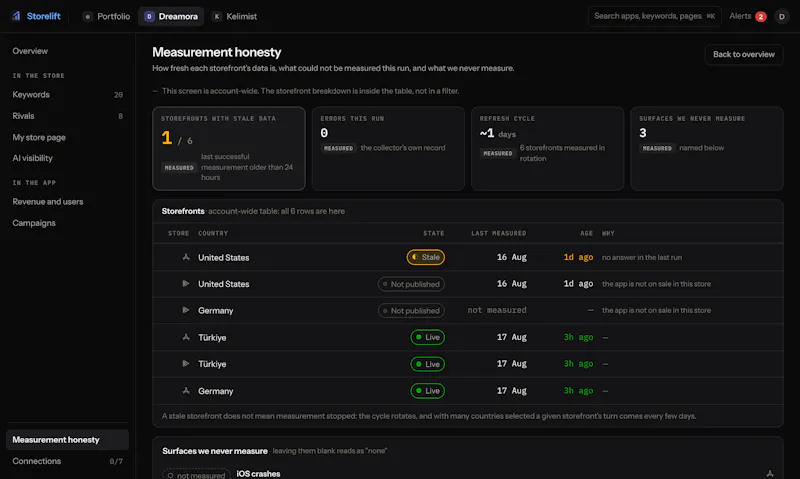
Task: Click Measured tag in Refresh cycle card
Action: [497, 153]
